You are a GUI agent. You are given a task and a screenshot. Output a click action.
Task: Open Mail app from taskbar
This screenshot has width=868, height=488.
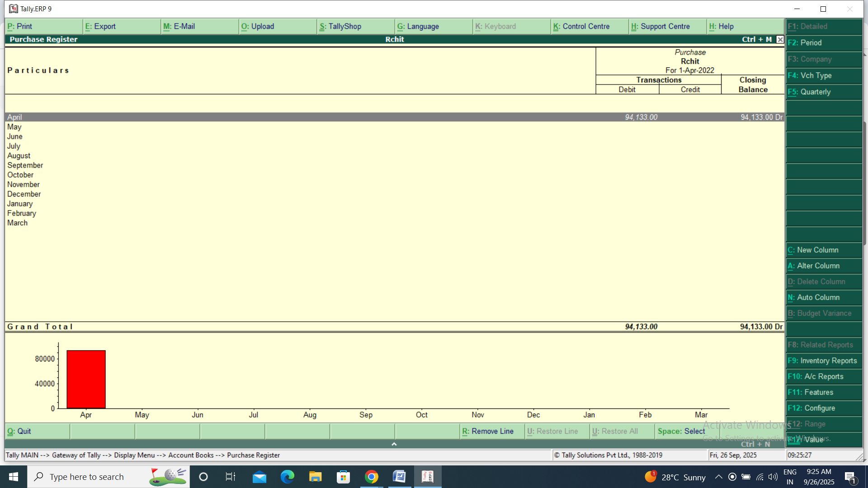tap(259, 477)
